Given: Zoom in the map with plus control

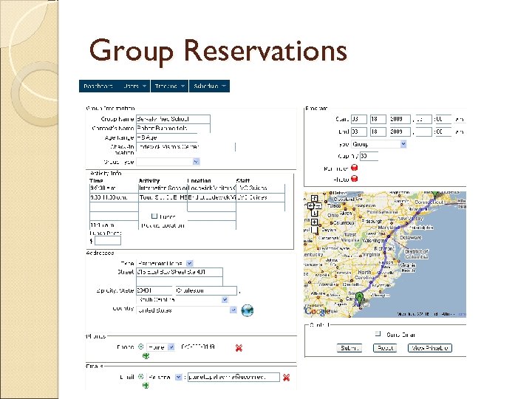Looking at the screenshot, I should pos(315,222).
